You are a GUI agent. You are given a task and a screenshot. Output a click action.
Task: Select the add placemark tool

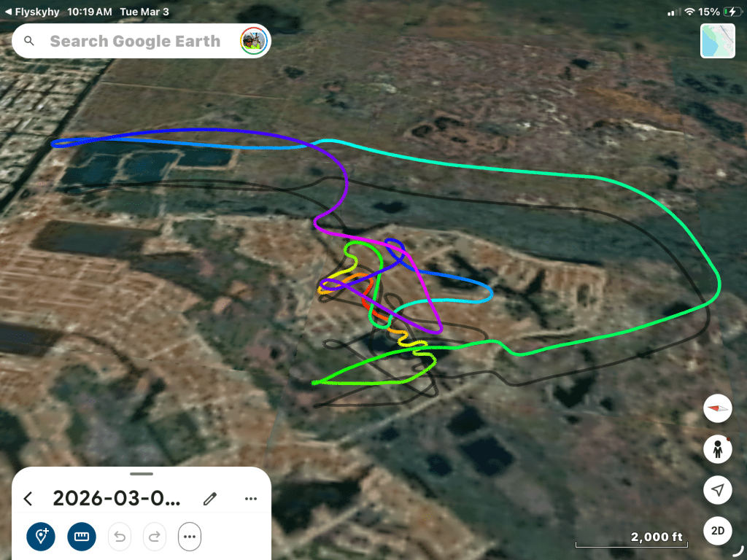41,537
